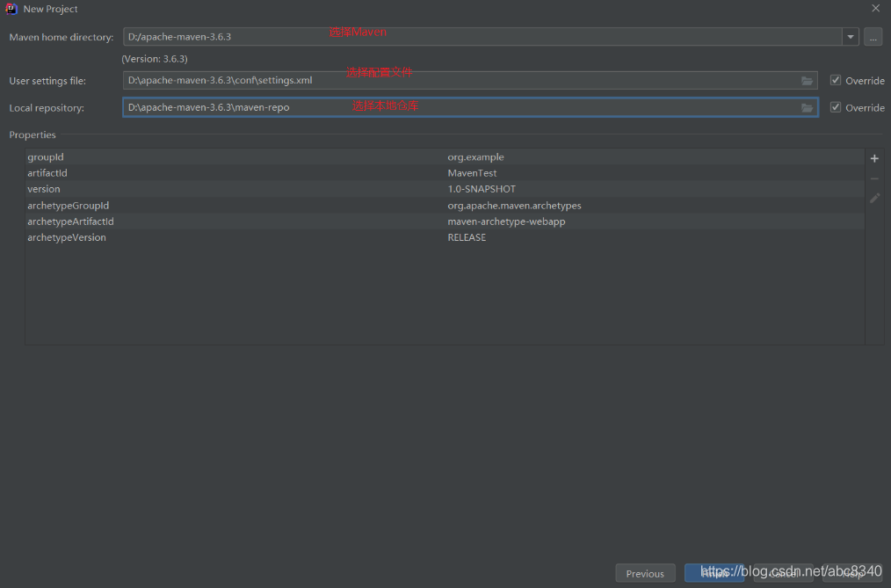Image resolution: width=891 pixels, height=588 pixels.
Task: Click the plus icon to add property
Action: click(x=874, y=158)
